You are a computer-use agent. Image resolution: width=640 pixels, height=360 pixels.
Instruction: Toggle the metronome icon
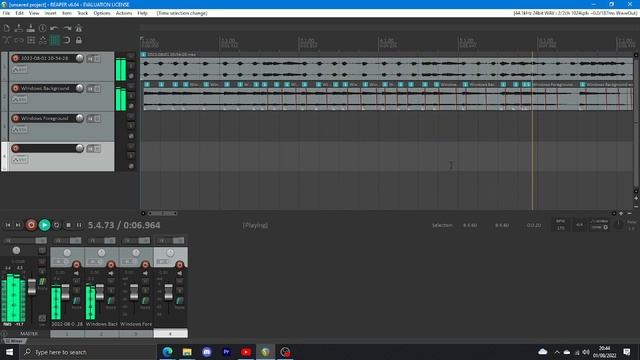pos(78,28)
